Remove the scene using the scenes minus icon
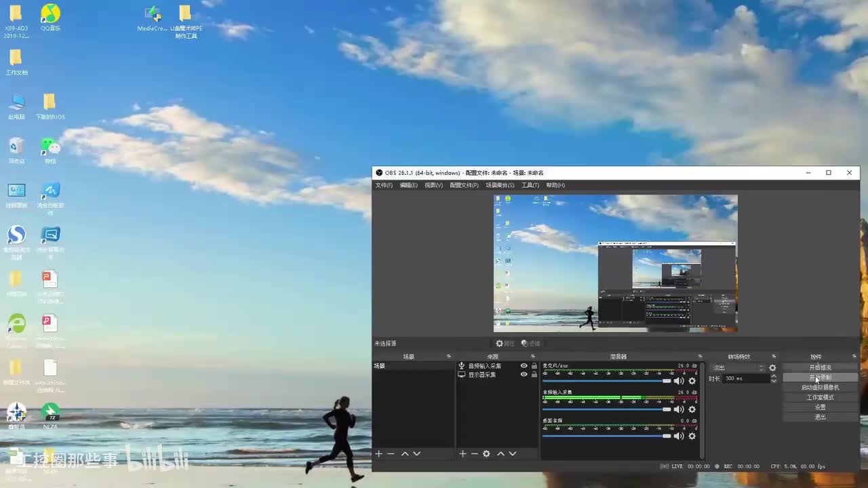 tap(391, 453)
